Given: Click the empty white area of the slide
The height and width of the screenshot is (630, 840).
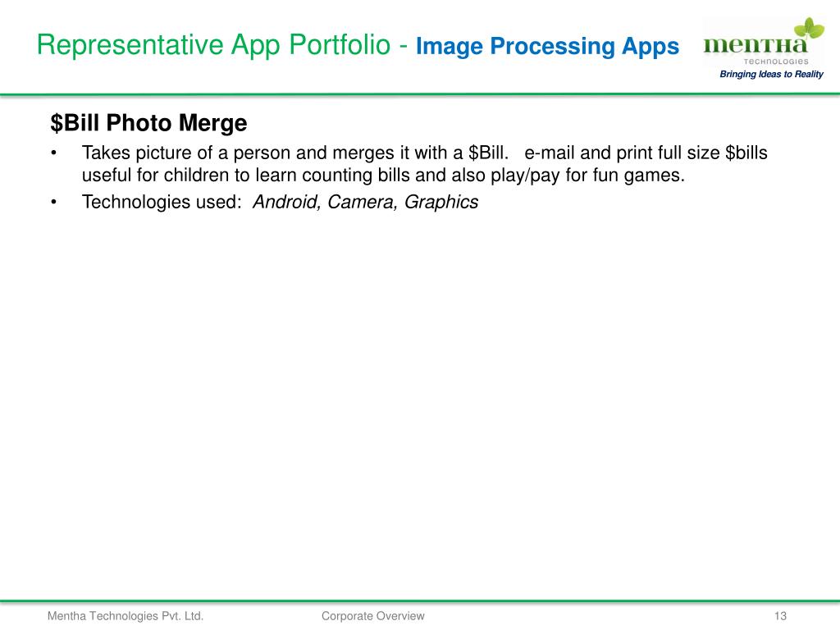Looking at the screenshot, I should pos(410,394).
